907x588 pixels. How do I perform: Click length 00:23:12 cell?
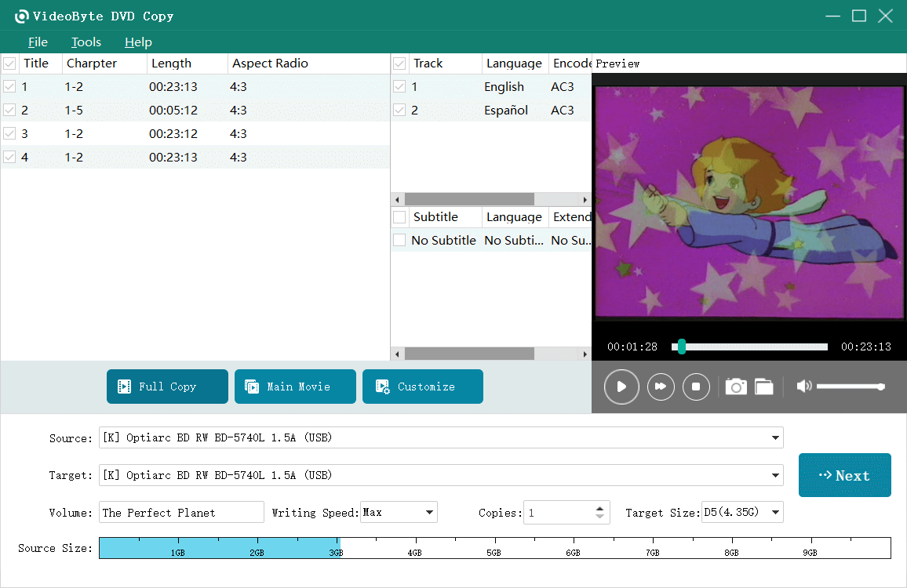click(x=173, y=133)
